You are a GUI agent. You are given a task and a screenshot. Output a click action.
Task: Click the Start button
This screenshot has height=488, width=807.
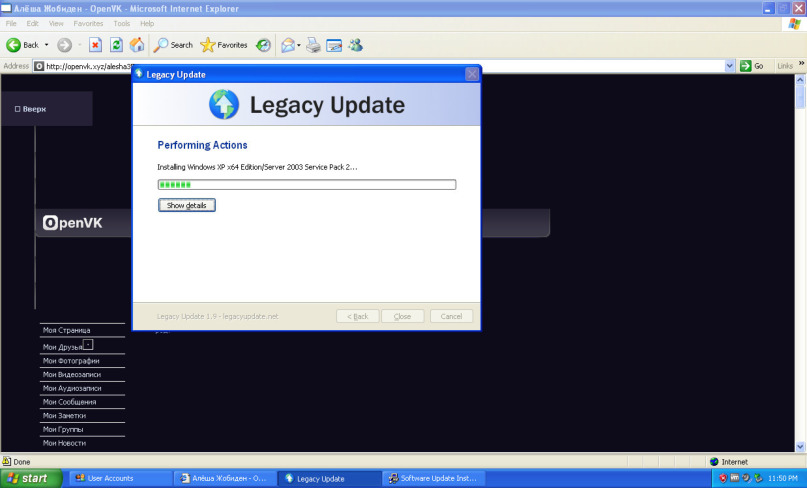[31, 478]
